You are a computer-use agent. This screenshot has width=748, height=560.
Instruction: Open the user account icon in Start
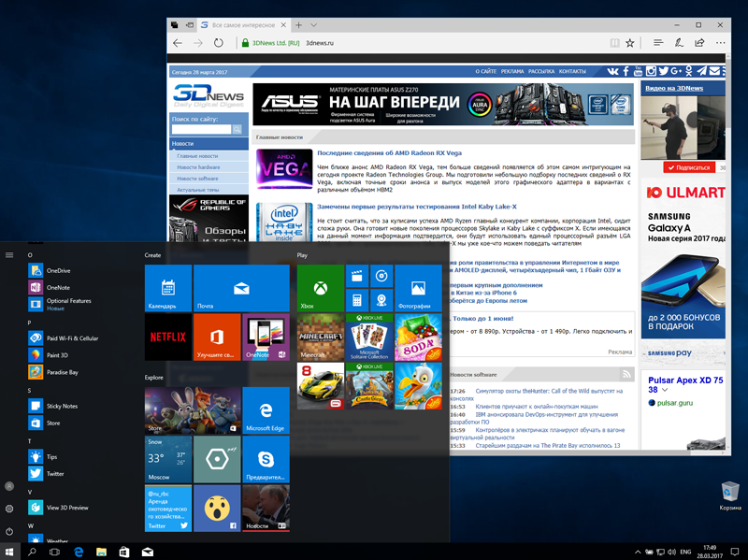9,486
